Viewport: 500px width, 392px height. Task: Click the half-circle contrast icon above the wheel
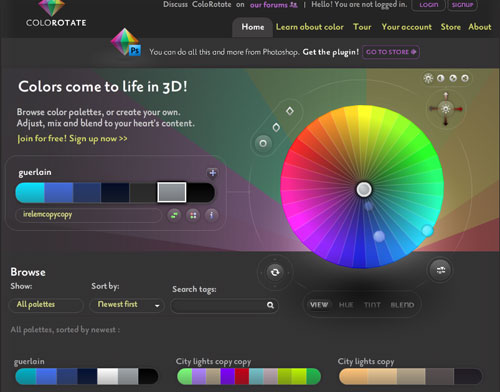tap(441, 78)
